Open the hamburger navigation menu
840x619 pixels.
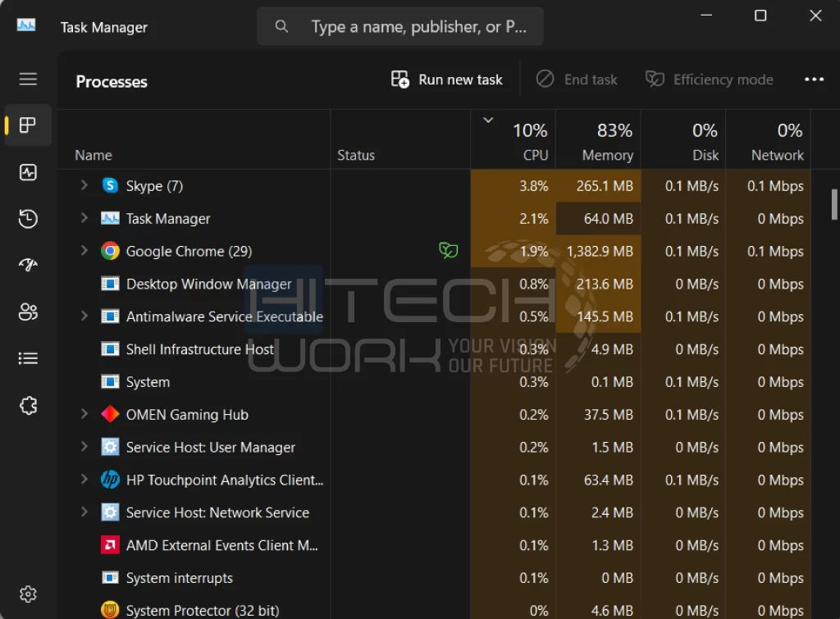coord(28,80)
